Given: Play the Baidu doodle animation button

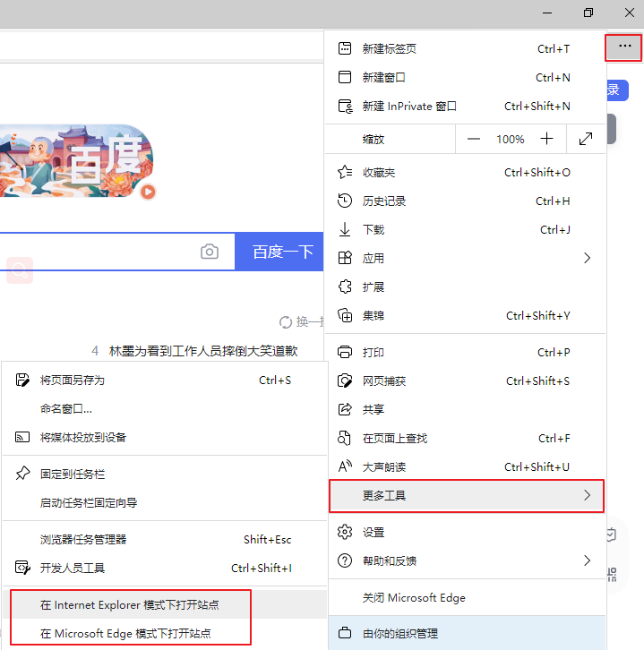Looking at the screenshot, I should pyautogui.click(x=148, y=192).
